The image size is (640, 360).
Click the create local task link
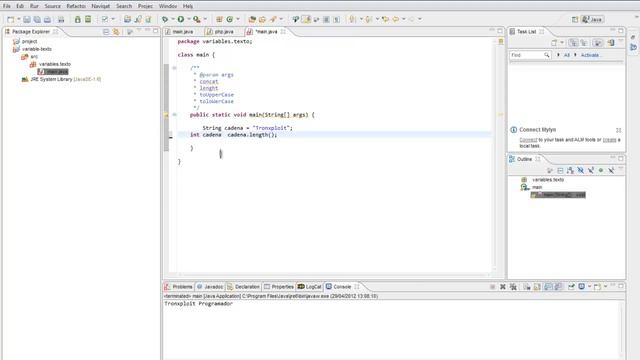tap(609, 140)
